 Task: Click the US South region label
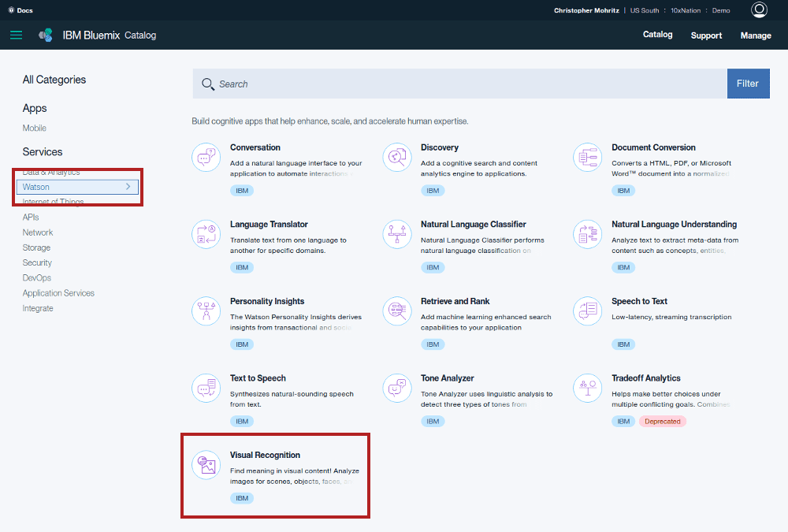(645, 10)
